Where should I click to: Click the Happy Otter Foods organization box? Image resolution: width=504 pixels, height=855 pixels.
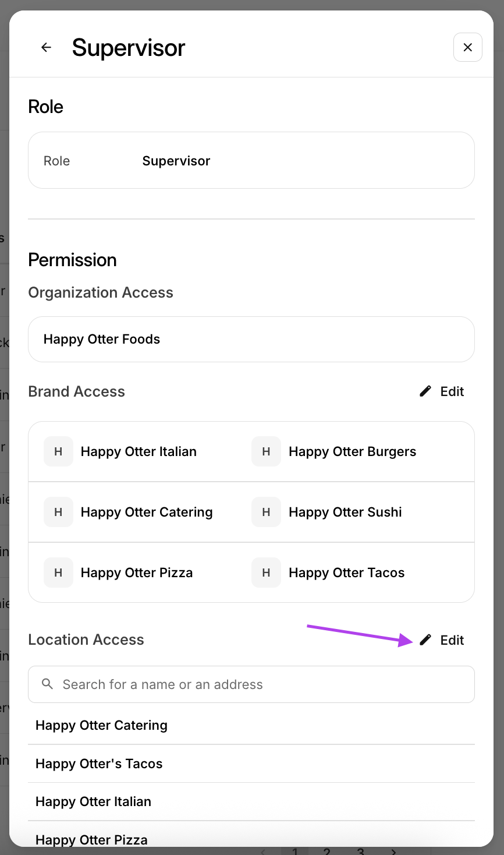click(x=251, y=339)
